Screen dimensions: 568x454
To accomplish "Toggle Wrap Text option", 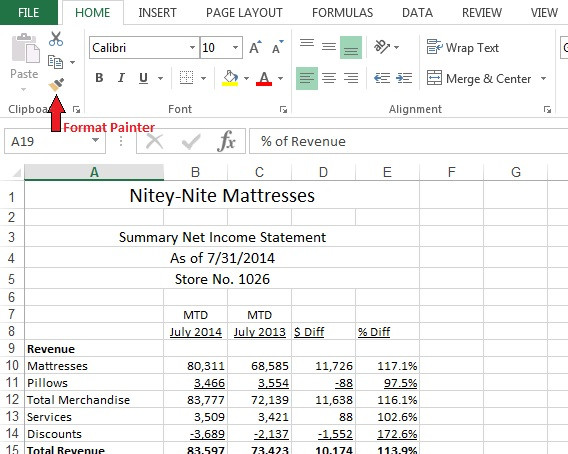I will pyautogui.click(x=463, y=47).
